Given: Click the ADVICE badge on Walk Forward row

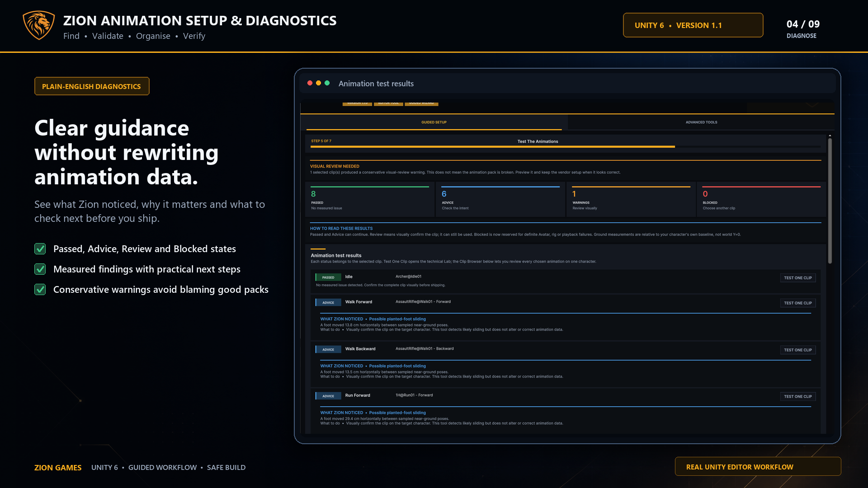Looking at the screenshot, I should 328,303.
